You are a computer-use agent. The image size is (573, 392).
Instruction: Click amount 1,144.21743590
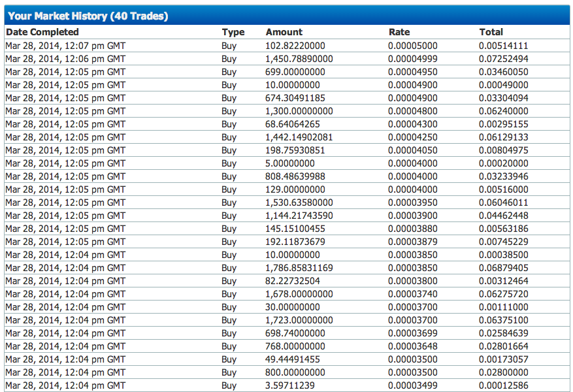pyautogui.click(x=299, y=216)
